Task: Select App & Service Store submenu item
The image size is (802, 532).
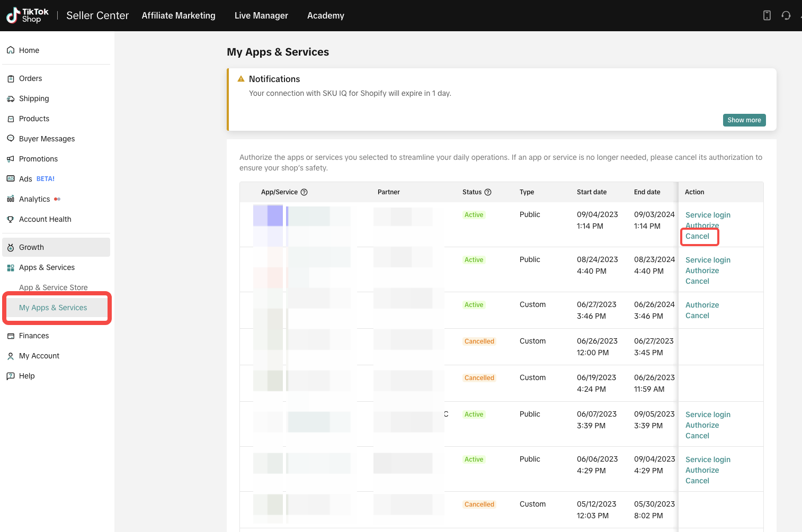Action: click(54, 287)
